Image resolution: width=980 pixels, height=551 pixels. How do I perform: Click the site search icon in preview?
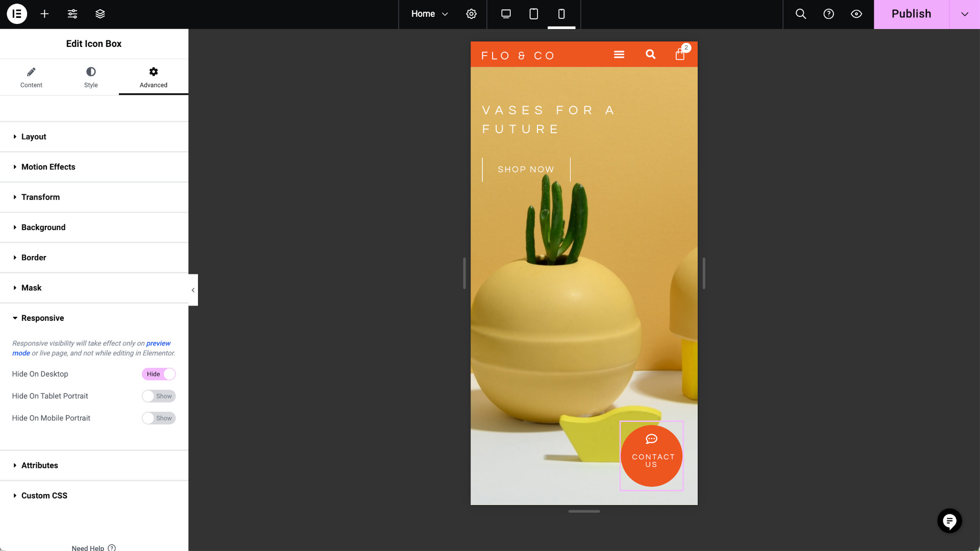[650, 54]
